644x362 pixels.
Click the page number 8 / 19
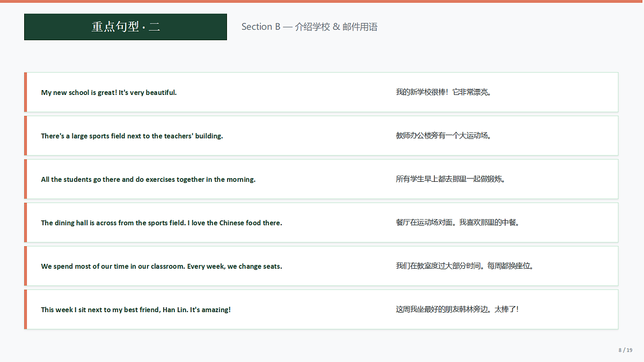625,350
